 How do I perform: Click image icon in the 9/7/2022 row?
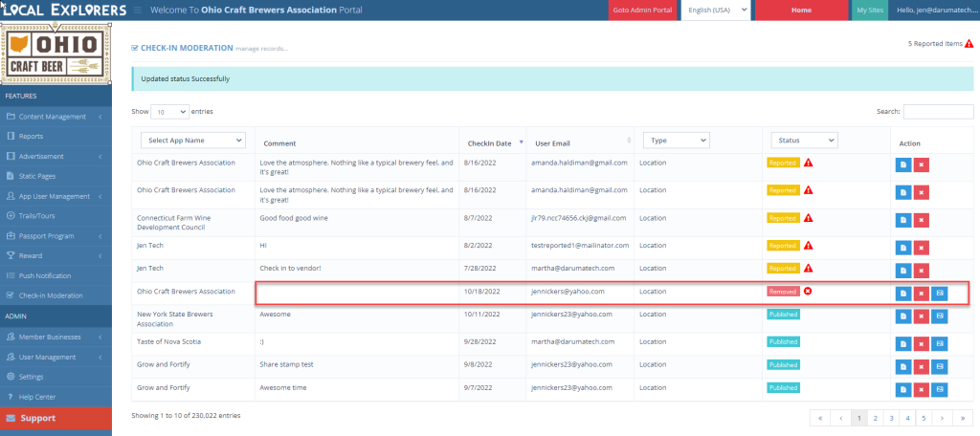940,390
